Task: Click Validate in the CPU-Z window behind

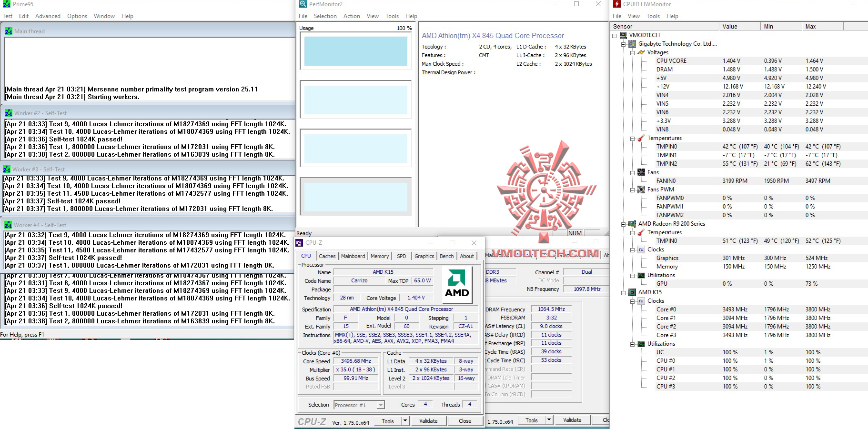Action: tap(572, 420)
